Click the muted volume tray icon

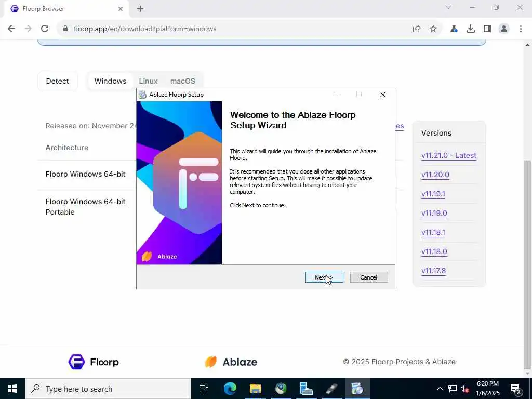(x=465, y=389)
